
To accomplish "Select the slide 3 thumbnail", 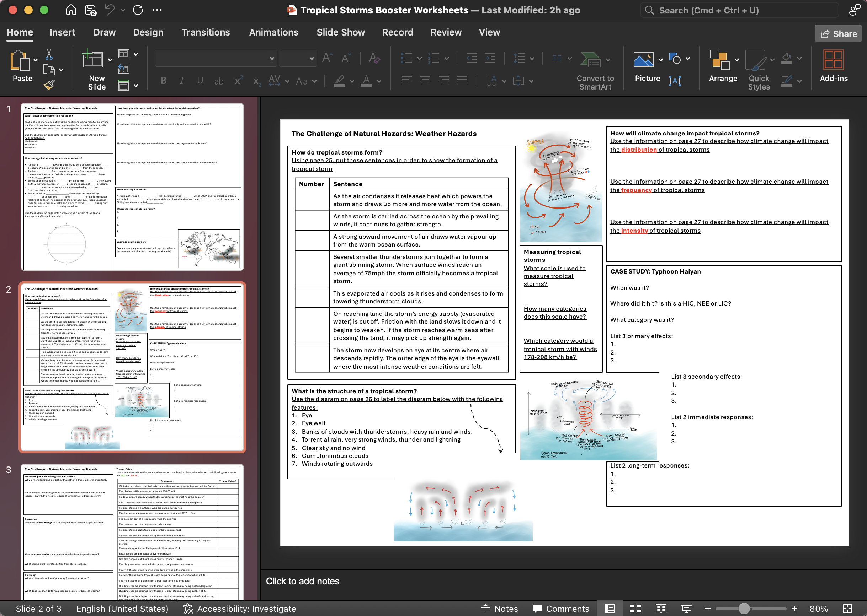I will pos(132,531).
